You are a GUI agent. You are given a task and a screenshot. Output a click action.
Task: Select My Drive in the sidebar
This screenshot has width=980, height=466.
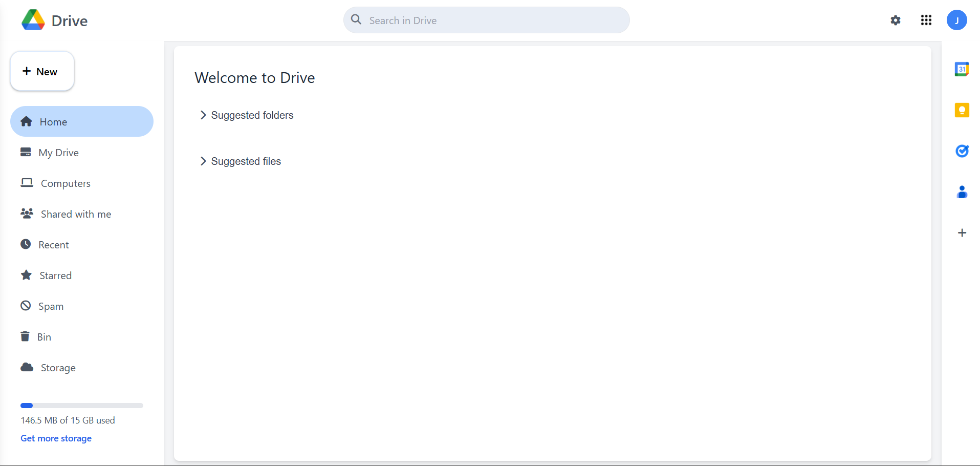coord(58,152)
